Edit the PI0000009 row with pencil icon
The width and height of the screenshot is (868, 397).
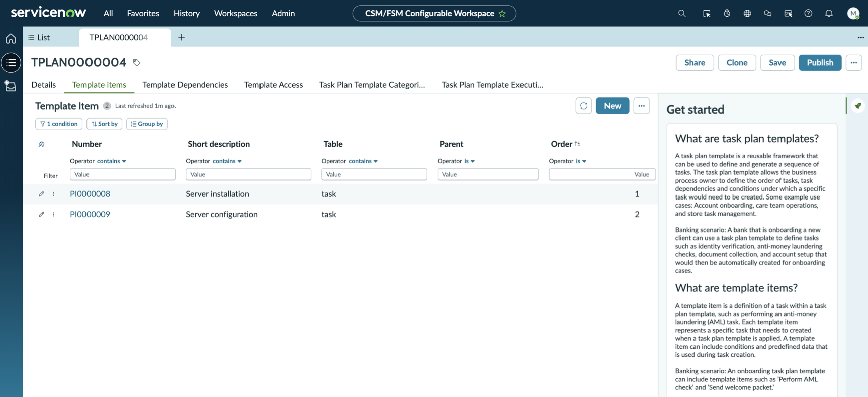(41, 214)
